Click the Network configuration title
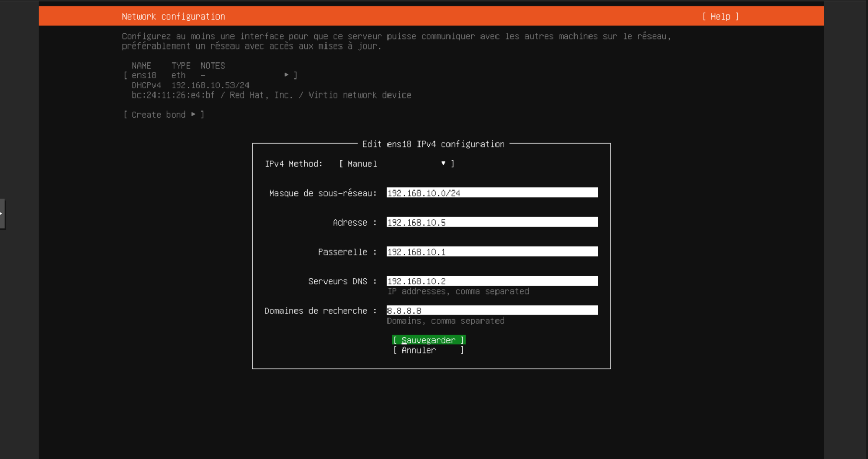The height and width of the screenshot is (459, 868). [x=173, y=17]
